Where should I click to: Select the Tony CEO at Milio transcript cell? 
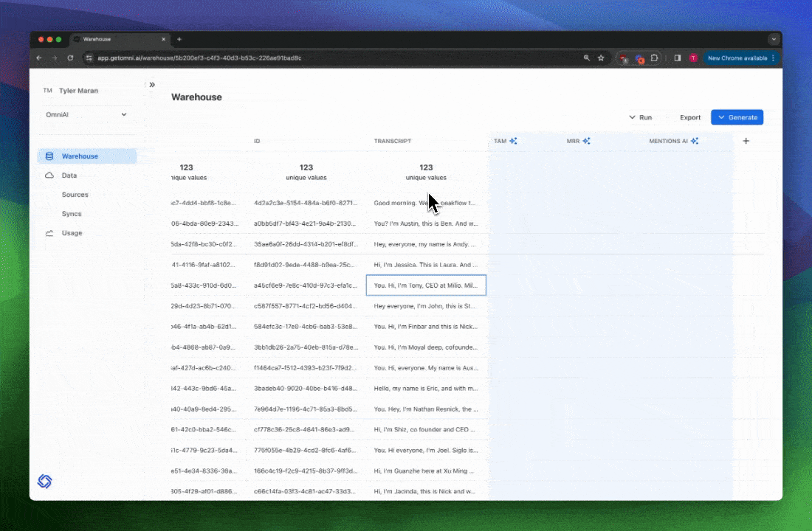[426, 285]
